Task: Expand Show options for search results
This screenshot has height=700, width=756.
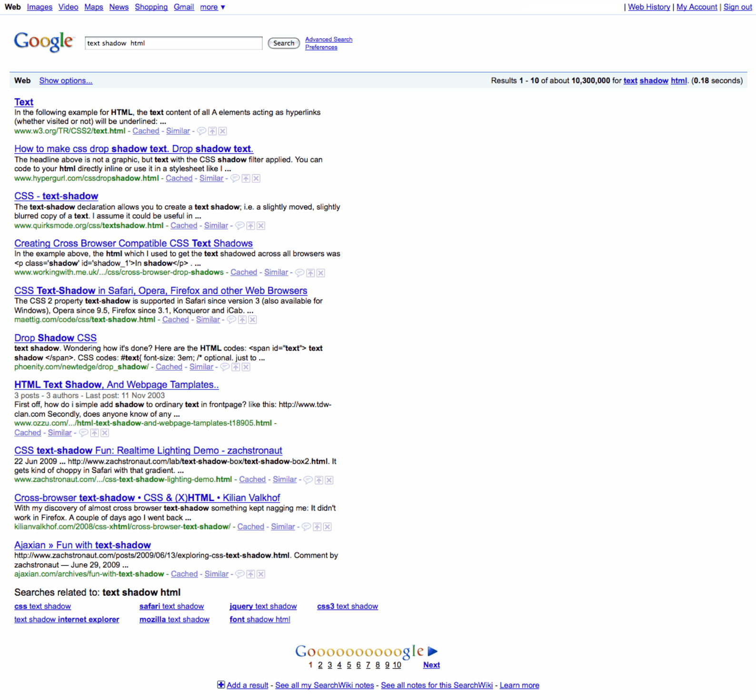Action: click(66, 80)
